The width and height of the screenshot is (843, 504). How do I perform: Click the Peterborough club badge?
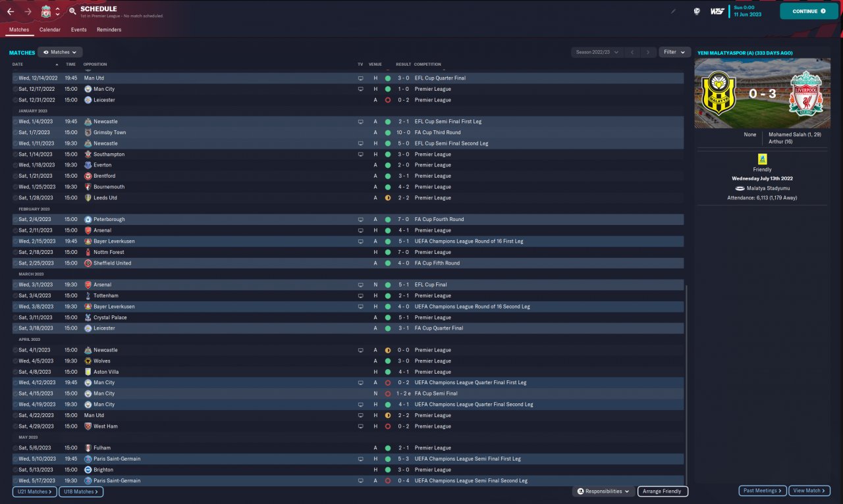[88, 219]
